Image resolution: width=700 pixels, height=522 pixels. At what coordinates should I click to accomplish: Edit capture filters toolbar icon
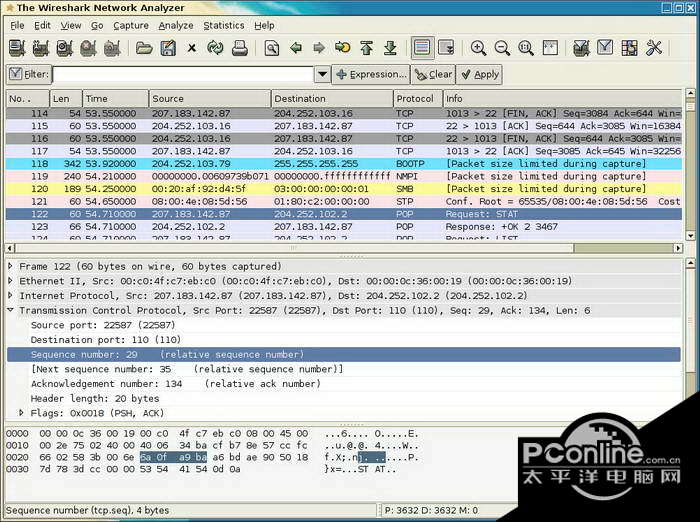(581, 48)
